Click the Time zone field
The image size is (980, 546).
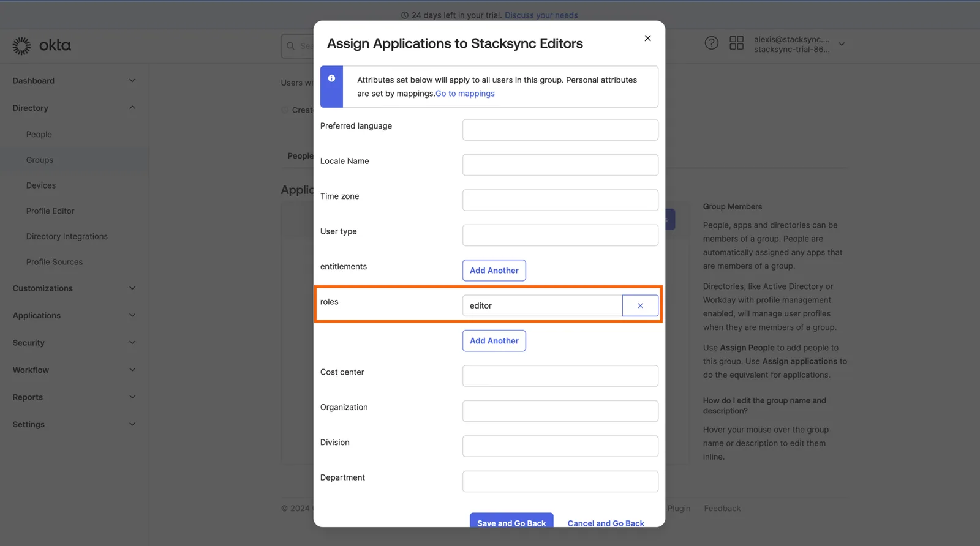point(560,200)
